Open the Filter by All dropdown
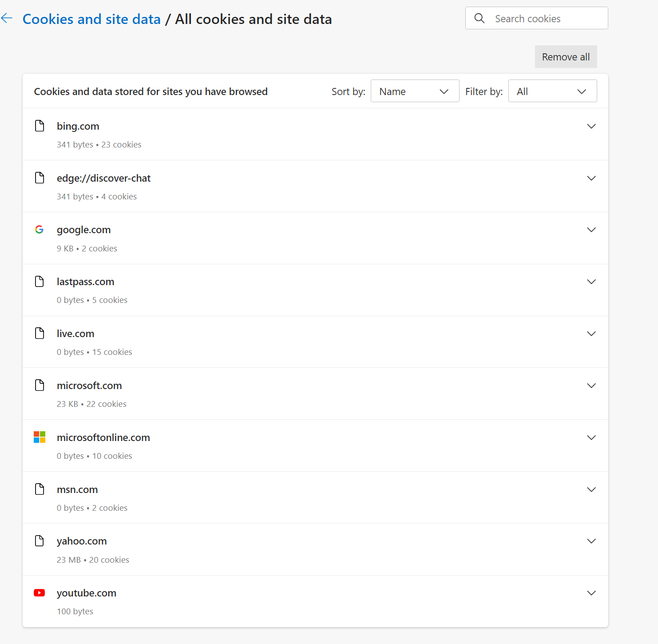The height and width of the screenshot is (644, 658). click(552, 91)
